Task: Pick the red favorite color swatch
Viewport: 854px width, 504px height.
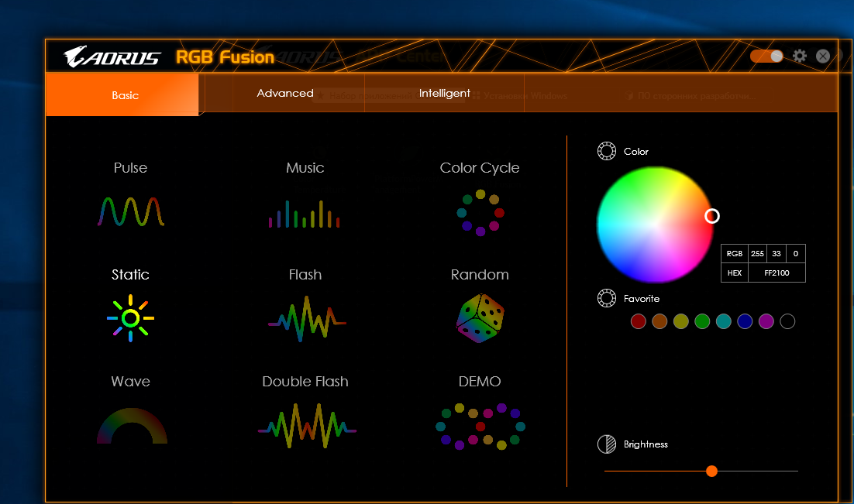Action: pyautogui.click(x=638, y=321)
